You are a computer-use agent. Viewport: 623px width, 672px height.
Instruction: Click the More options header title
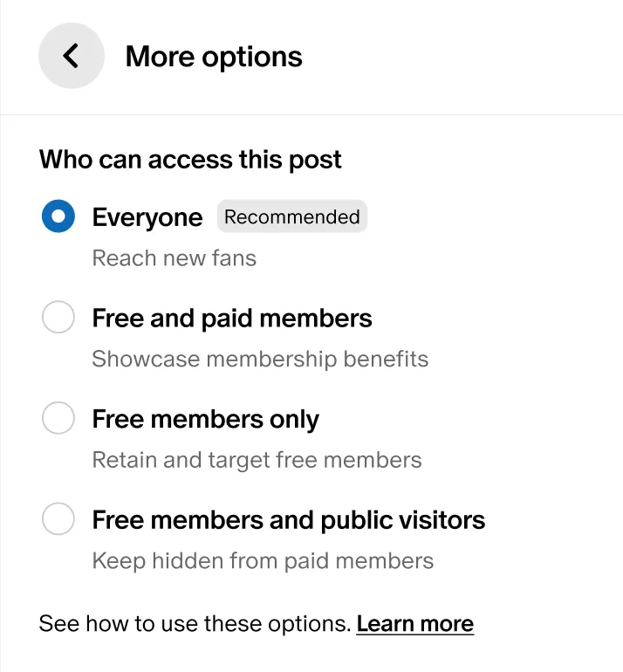click(x=214, y=57)
